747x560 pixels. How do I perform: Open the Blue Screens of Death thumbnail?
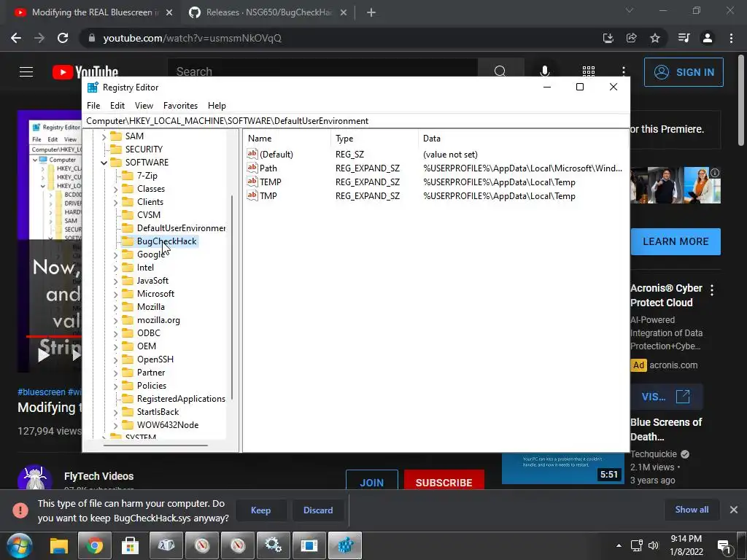(562, 469)
